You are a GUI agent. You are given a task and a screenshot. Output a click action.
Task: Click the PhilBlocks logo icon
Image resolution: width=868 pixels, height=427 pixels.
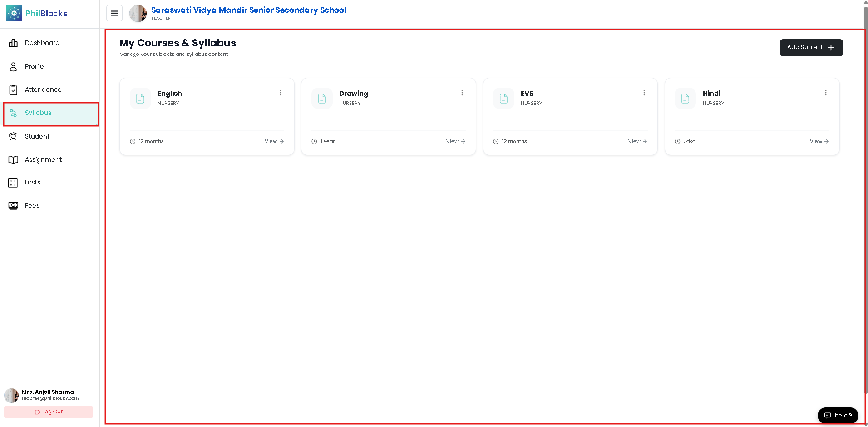pos(14,14)
